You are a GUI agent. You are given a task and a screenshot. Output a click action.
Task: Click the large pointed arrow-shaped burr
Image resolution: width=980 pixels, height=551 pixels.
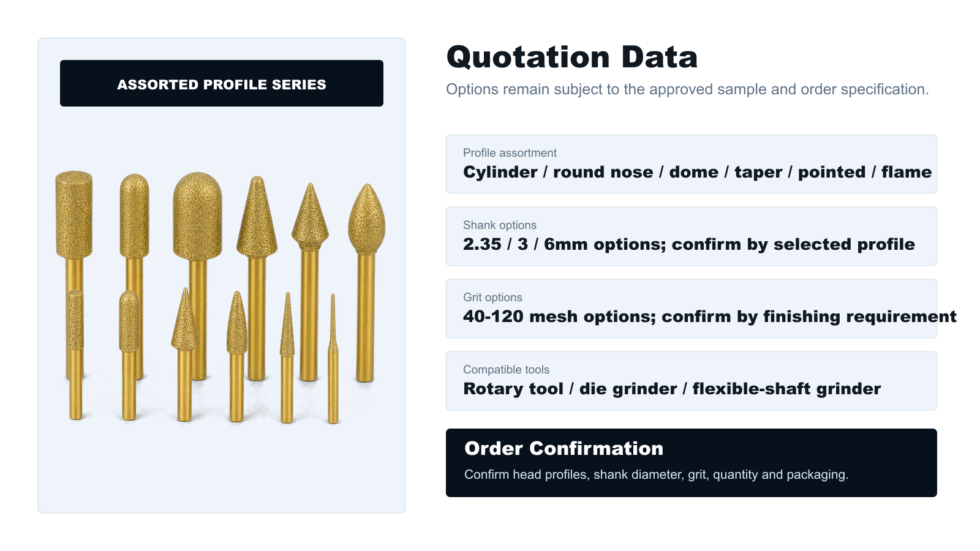(311, 216)
